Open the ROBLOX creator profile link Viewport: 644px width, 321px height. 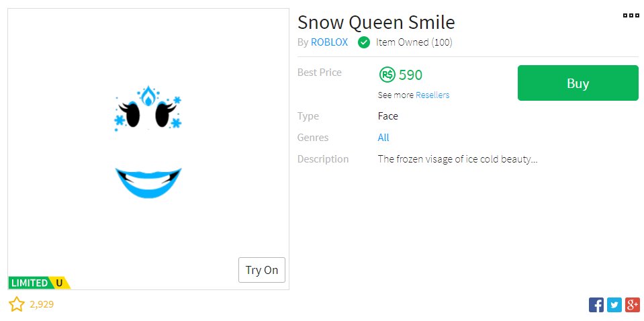coord(329,42)
